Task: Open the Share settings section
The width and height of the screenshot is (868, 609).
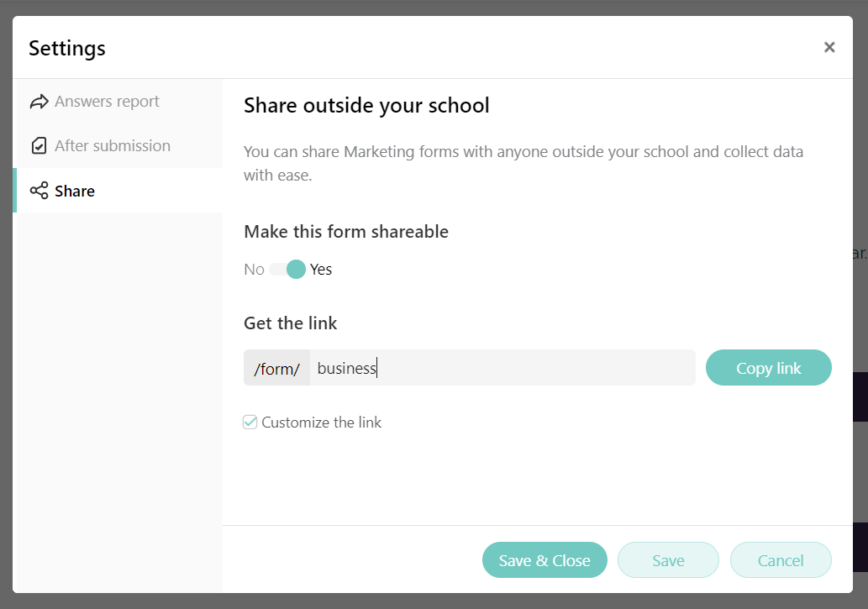Action: point(76,190)
